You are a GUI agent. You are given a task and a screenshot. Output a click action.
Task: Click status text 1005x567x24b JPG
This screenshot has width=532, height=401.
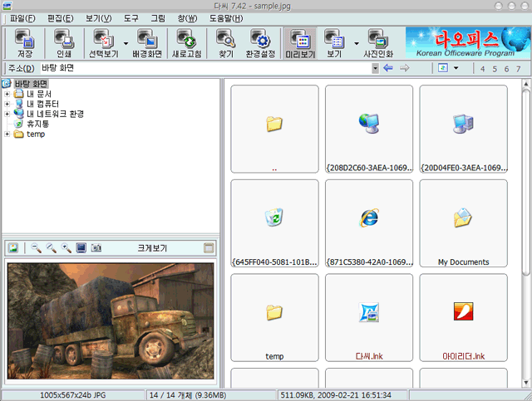[x=73, y=395]
